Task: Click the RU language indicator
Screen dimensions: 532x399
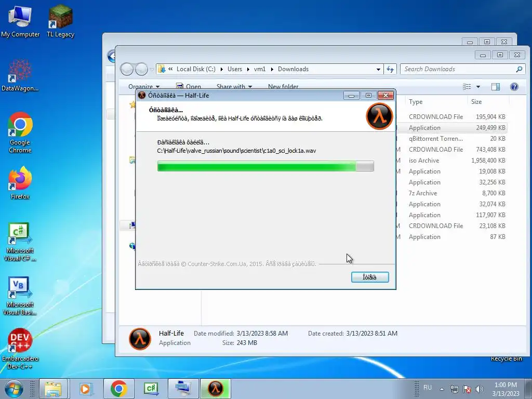Action: pos(428,388)
